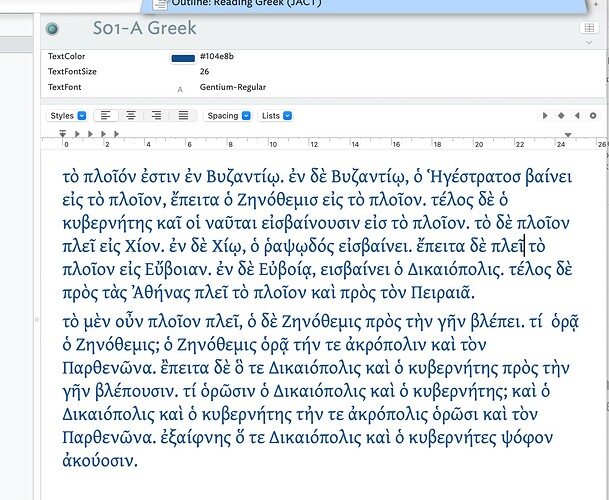Click the word Πειραιᾶ ending first paragraph
The width and height of the screenshot is (609, 500).
tap(443, 293)
